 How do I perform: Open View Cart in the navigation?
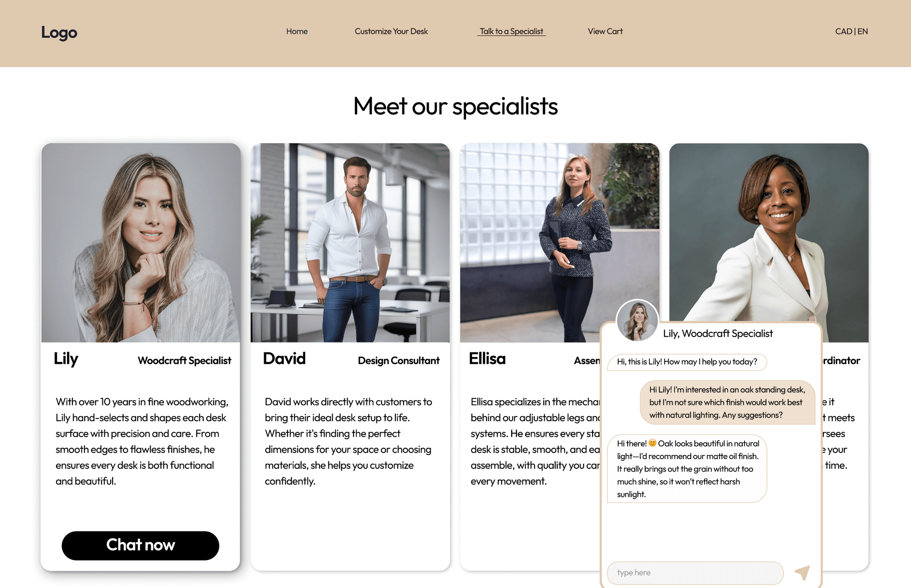pyautogui.click(x=605, y=31)
